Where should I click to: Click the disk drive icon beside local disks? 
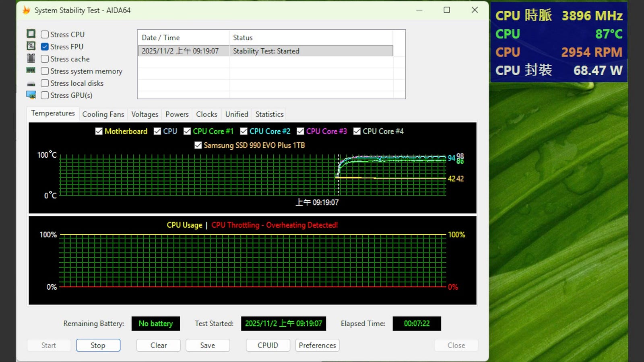31,84
